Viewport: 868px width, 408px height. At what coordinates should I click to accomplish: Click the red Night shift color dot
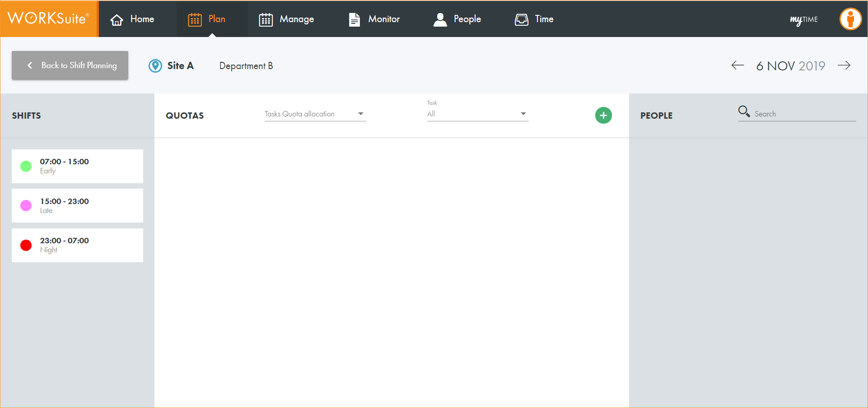click(26, 245)
